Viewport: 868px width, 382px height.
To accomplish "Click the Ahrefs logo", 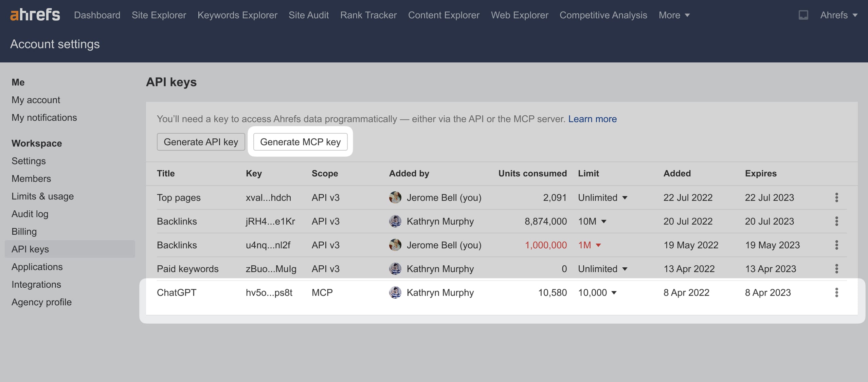I will click(35, 15).
